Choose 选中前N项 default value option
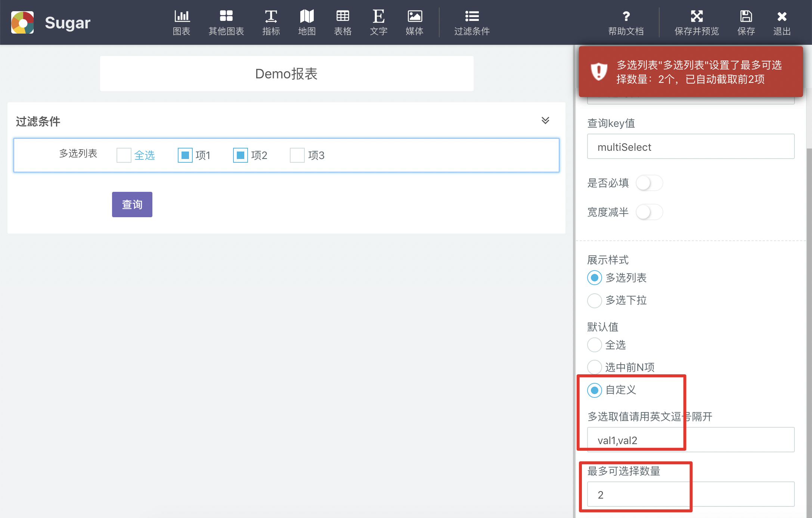 click(x=595, y=367)
